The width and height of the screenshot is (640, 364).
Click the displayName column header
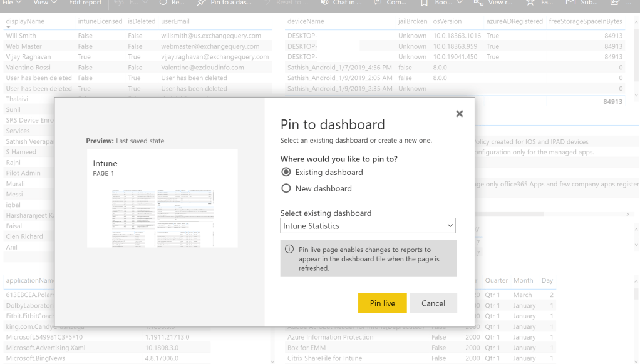(x=24, y=22)
